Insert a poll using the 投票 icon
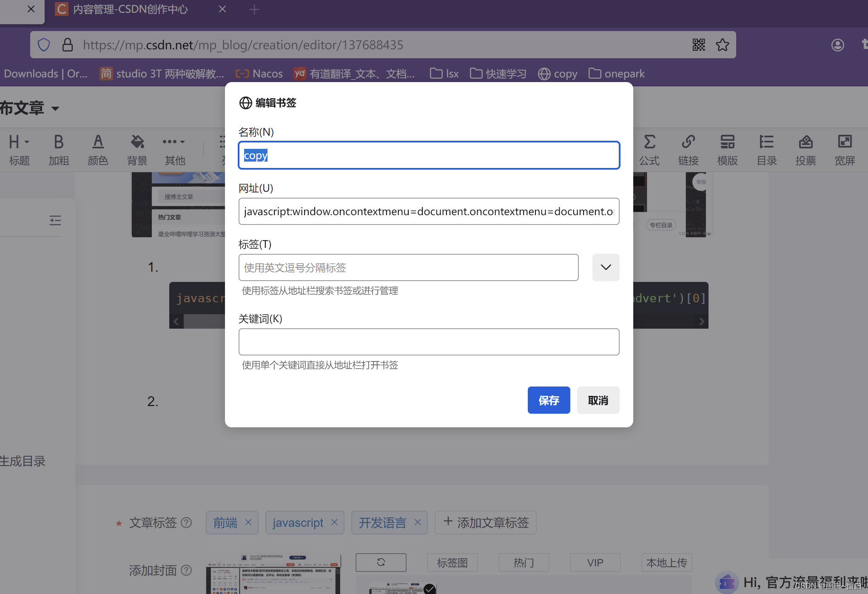Image resolution: width=868 pixels, height=594 pixels. [x=805, y=149]
